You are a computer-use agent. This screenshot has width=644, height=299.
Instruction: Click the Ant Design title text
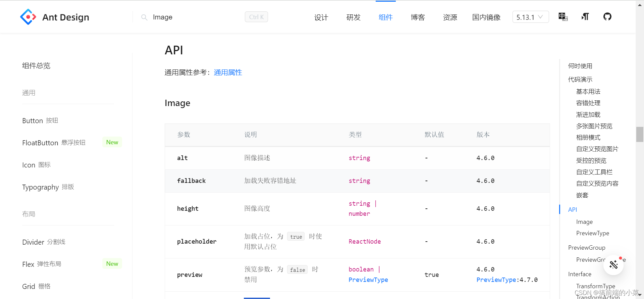coord(66,17)
